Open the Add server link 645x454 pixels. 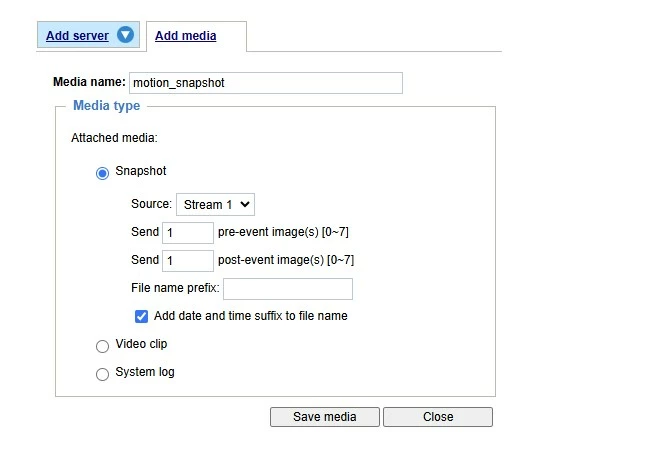77,36
